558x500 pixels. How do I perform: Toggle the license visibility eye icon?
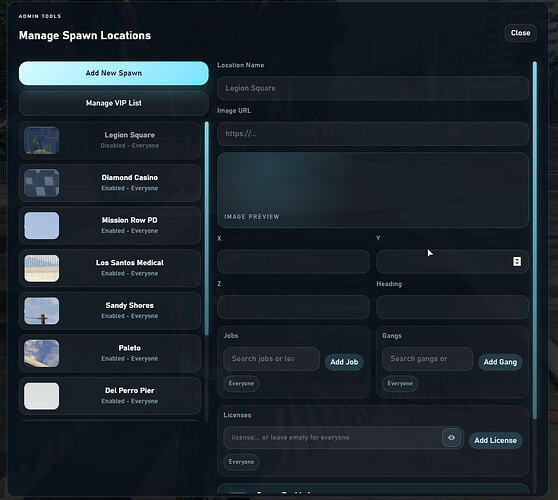(x=451, y=437)
